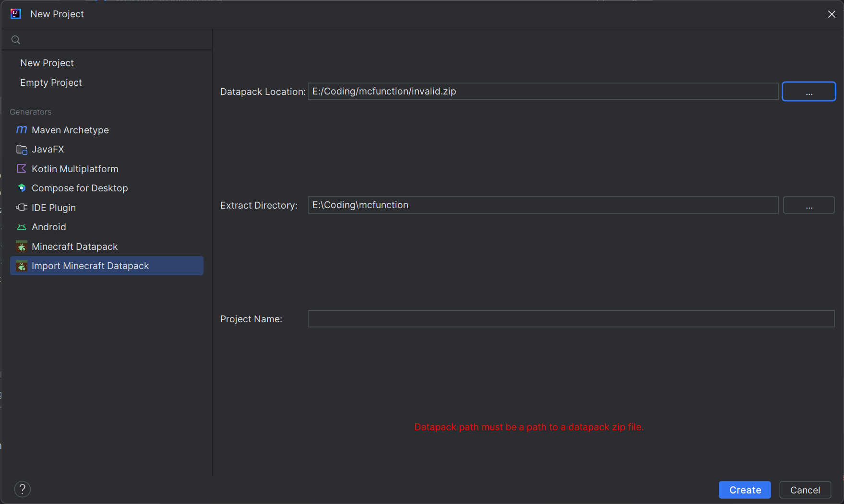The height and width of the screenshot is (504, 844).
Task: Click the Project Name label
Action: [x=251, y=319]
